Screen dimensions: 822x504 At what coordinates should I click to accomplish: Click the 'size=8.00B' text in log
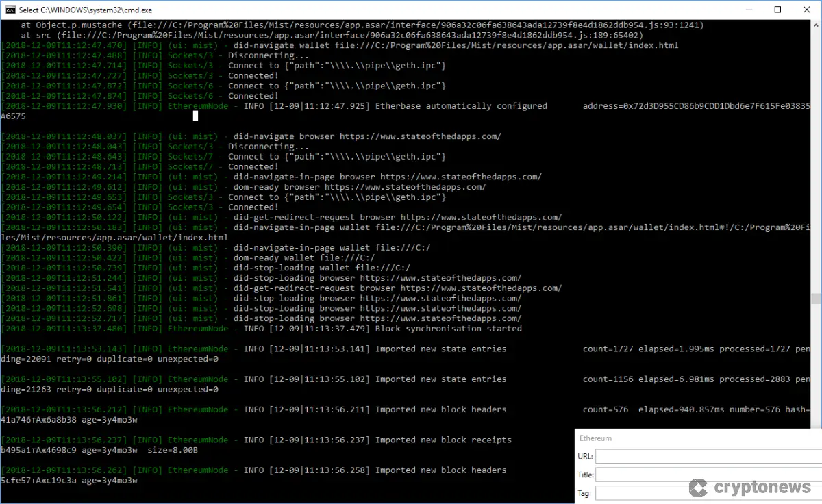pos(173,450)
